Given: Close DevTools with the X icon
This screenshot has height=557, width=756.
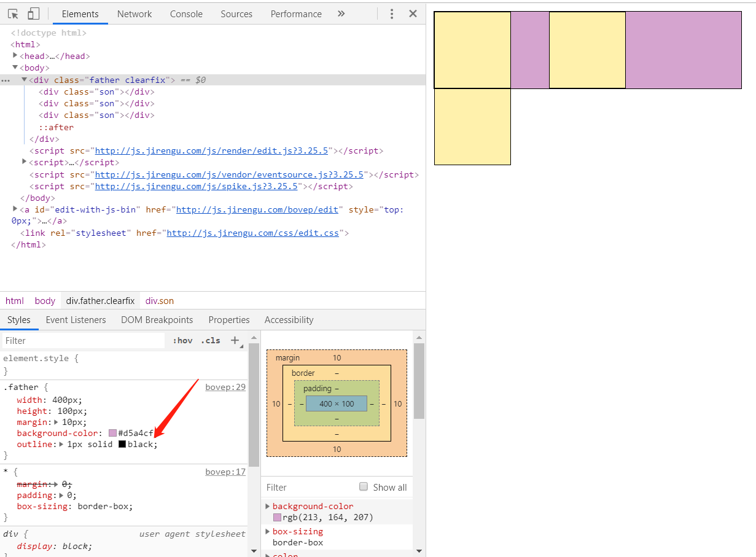Looking at the screenshot, I should pos(413,14).
